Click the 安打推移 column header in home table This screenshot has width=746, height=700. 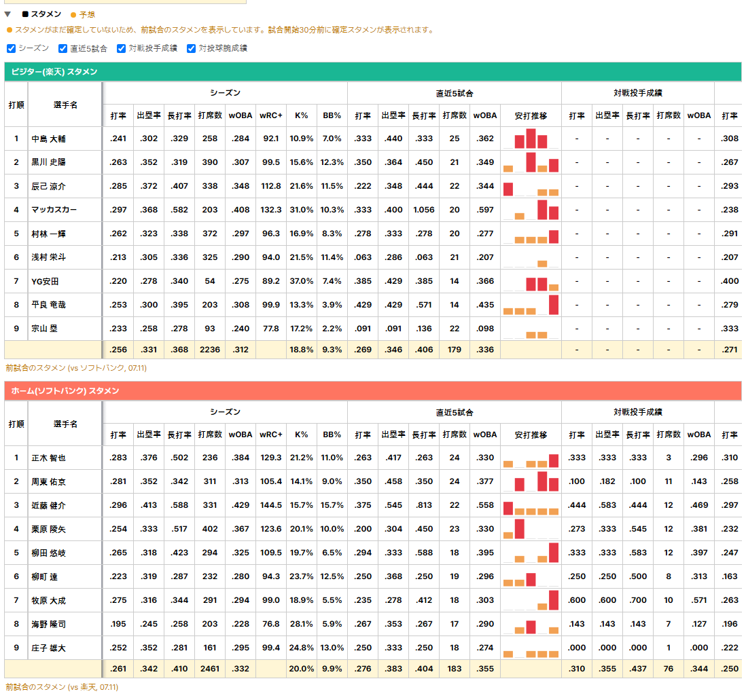click(531, 435)
